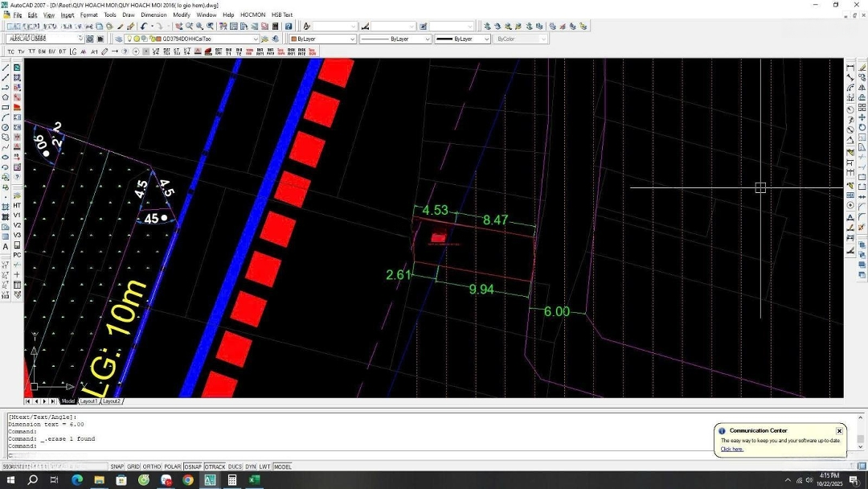The height and width of the screenshot is (489, 868).
Task: Open the lineweight ByLayer dropdown
Action: tap(486, 39)
